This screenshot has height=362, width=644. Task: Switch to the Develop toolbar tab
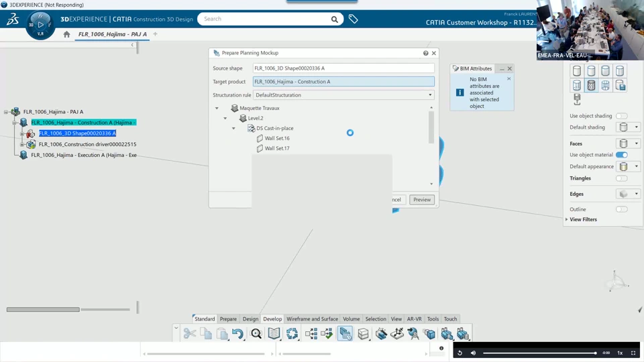click(273, 319)
